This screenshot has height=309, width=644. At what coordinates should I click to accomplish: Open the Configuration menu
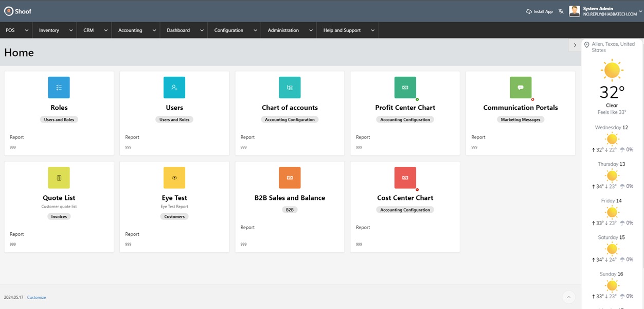click(x=229, y=30)
